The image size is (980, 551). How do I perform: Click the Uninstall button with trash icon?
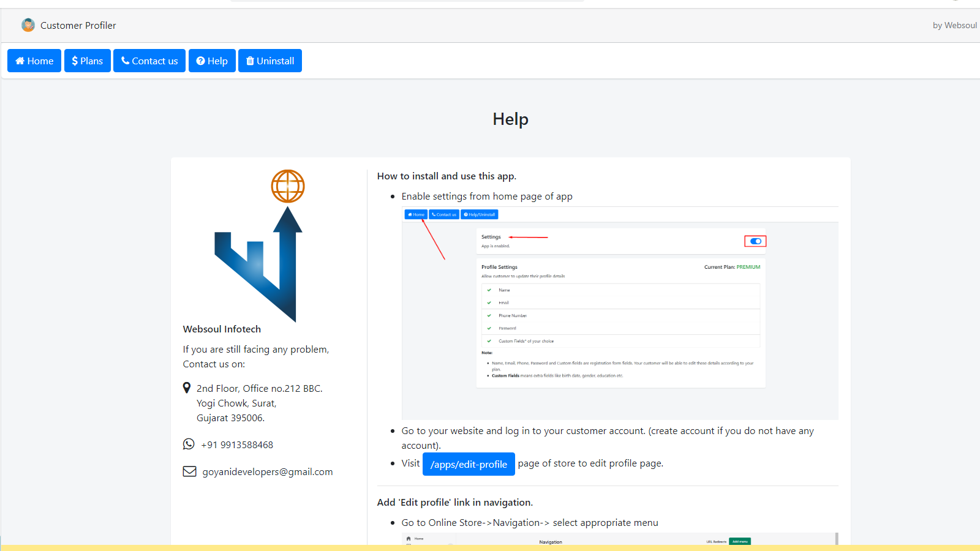(270, 61)
